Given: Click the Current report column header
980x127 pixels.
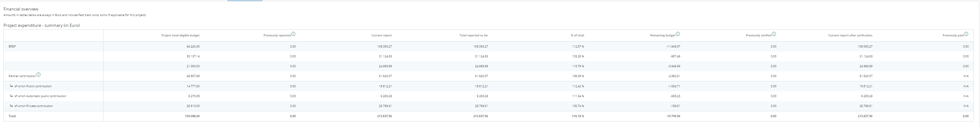Looking at the screenshot, I should [x=381, y=35].
